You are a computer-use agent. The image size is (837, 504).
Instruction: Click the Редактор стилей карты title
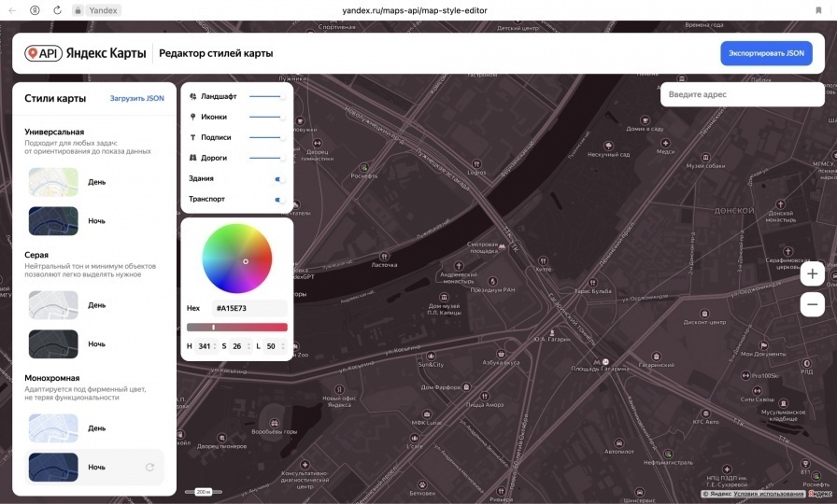click(x=216, y=53)
